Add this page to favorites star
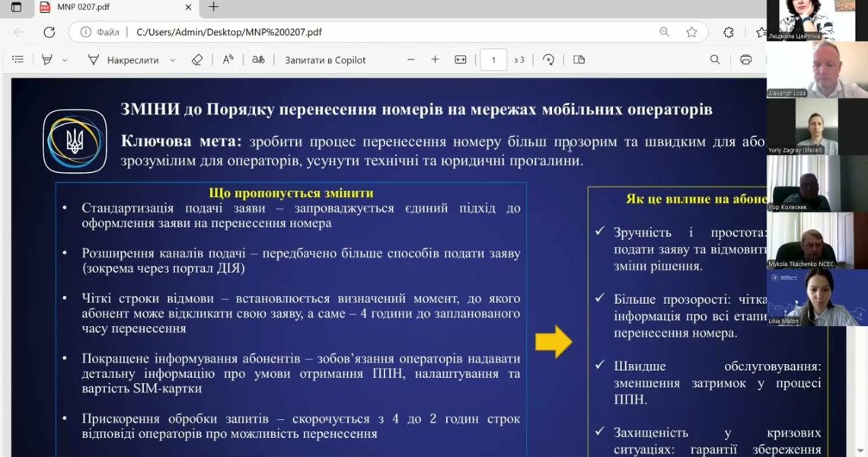Screen dimensions: 868x457 691,32
